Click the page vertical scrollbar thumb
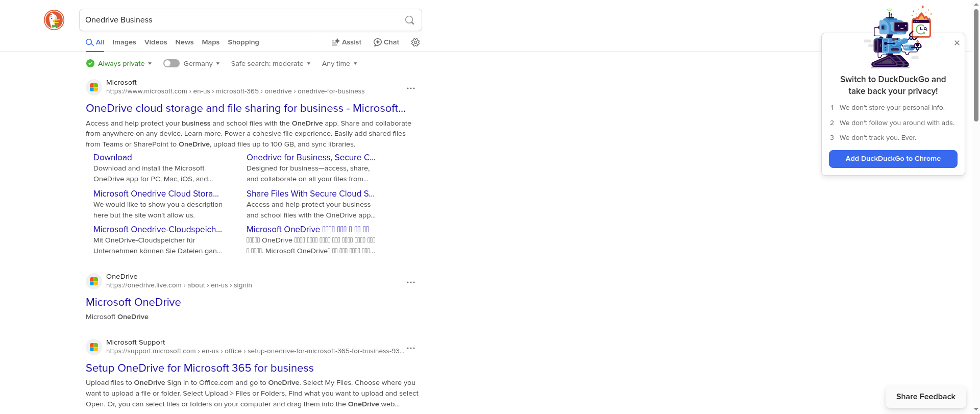Screen dimensions: 980x414 pyautogui.click(x=976, y=65)
